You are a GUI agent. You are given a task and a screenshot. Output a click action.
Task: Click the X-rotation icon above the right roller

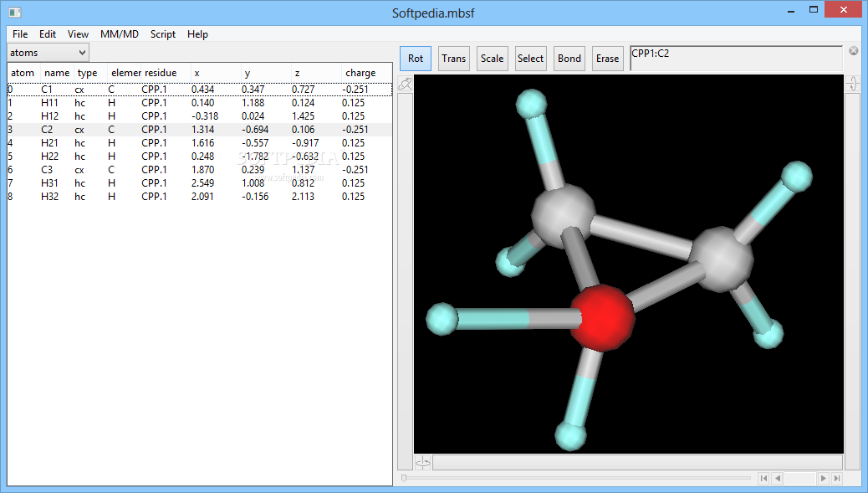852,84
